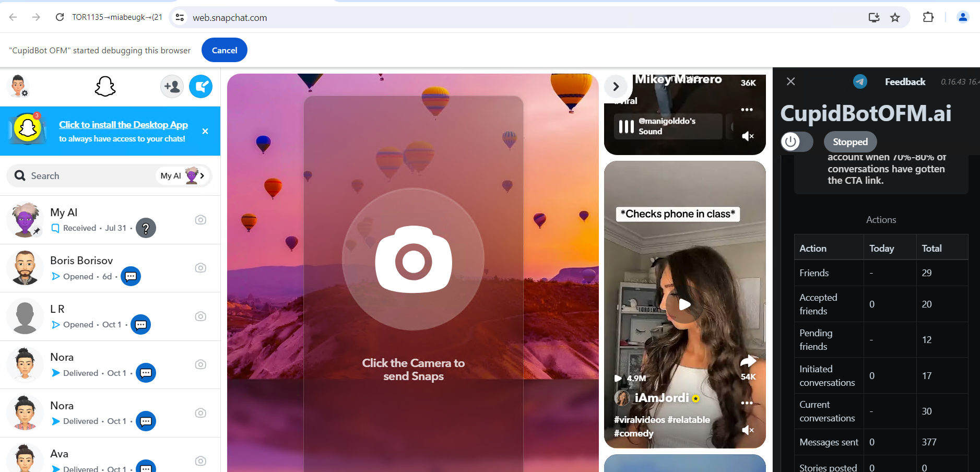
Task: Unmute the MikeyMarrero Spotlight video
Action: (748, 136)
